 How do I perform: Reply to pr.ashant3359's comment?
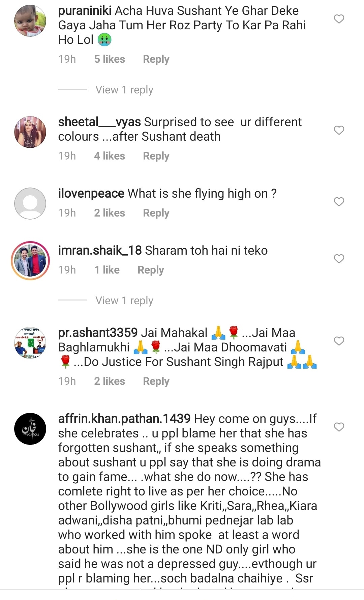156,381
